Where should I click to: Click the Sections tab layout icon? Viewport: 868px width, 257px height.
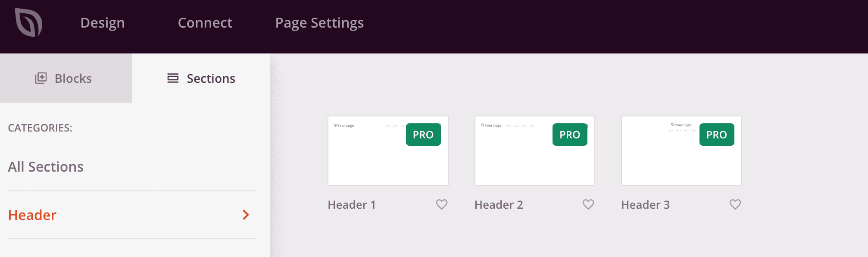click(x=173, y=78)
